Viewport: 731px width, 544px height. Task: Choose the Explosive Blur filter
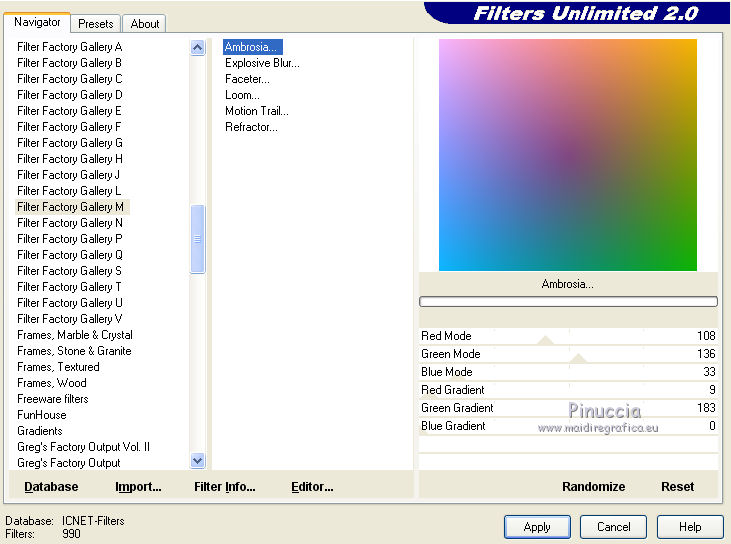262,63
